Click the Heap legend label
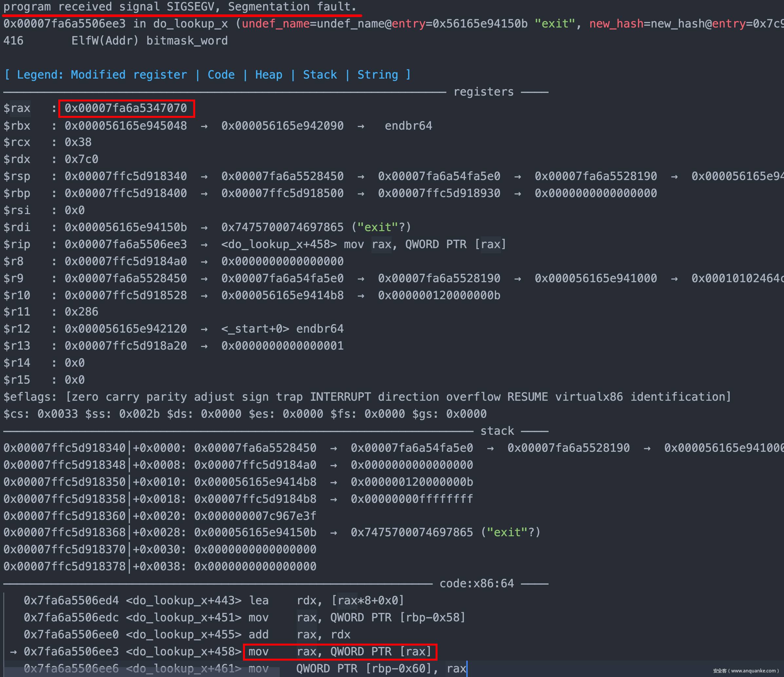This screenshot has height=677, width=784. pyautogui.click(x=269, y=75)
